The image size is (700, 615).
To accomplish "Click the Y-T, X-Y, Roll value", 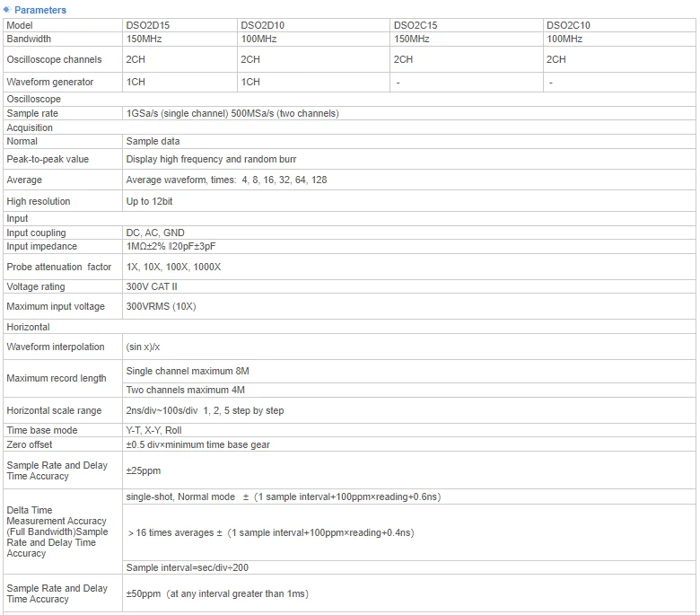I will click(153, 430).
